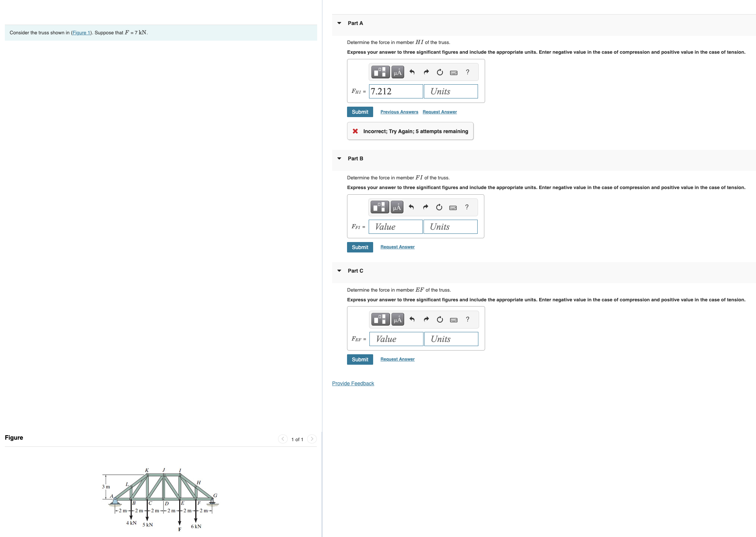Open the Provide Feedback link
Screen dimensions: 756x537
coord(353,383)
